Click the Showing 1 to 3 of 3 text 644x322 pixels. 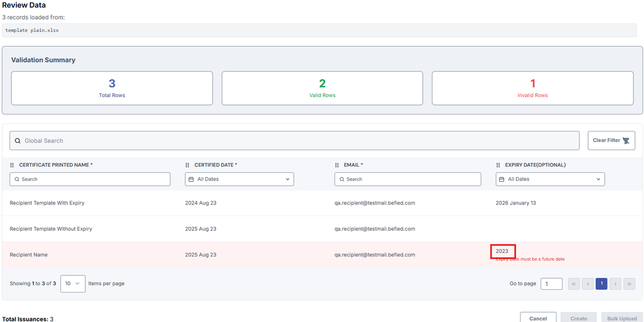click(x=33, y=283)
